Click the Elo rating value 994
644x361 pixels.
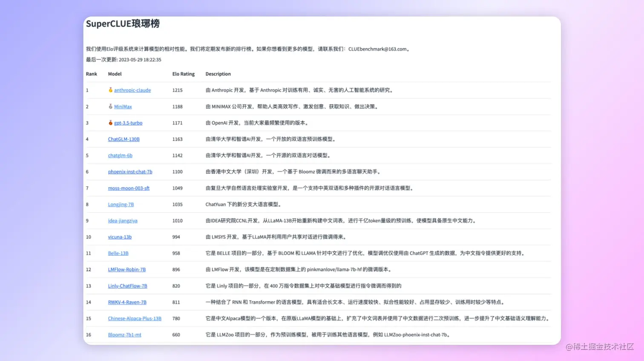pos(176,237)
